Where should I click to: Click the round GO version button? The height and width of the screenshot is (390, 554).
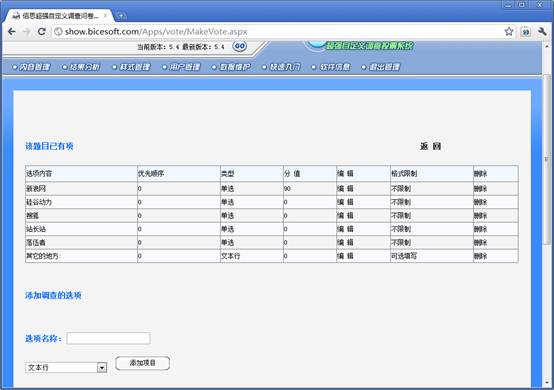pyautogui.click(x=240, y=46)
